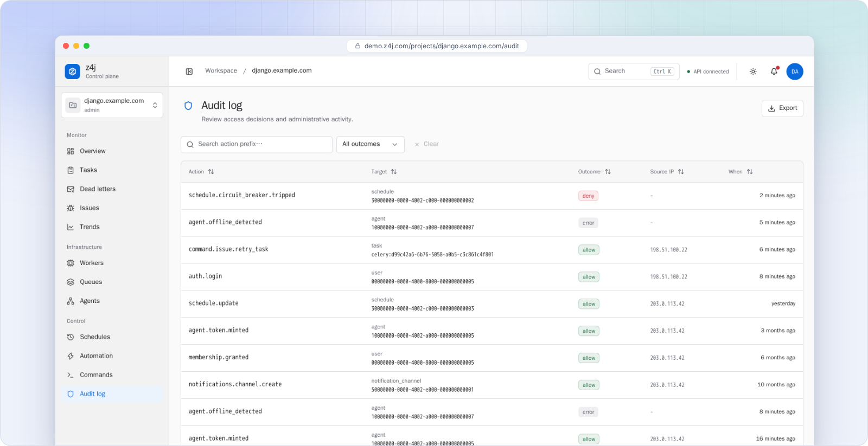The image size is (868, 446).
Task: Click the django.example.com breadcrumb
Action: pyautogui.click(x=282, y=70)
